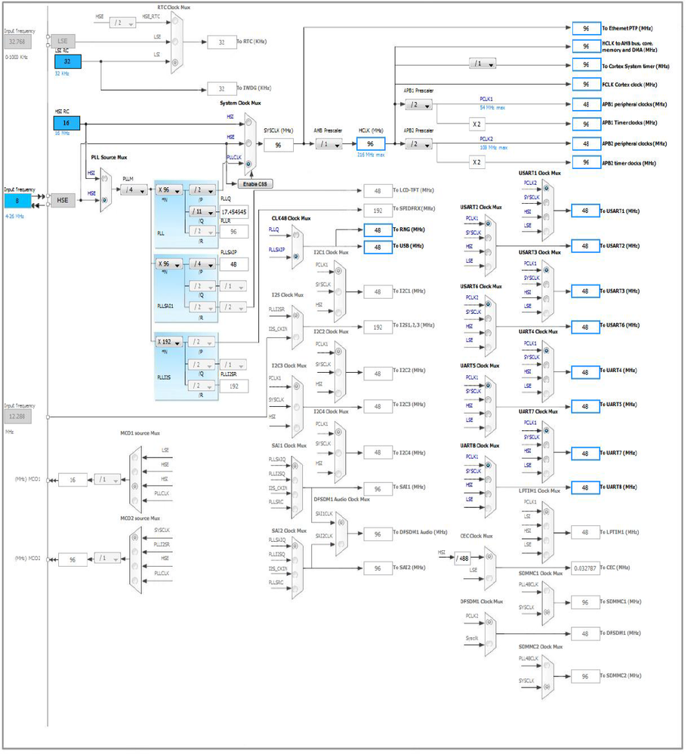
Task: Click the To RNG (MHz) value box
Action: click(x=378, y=230)
